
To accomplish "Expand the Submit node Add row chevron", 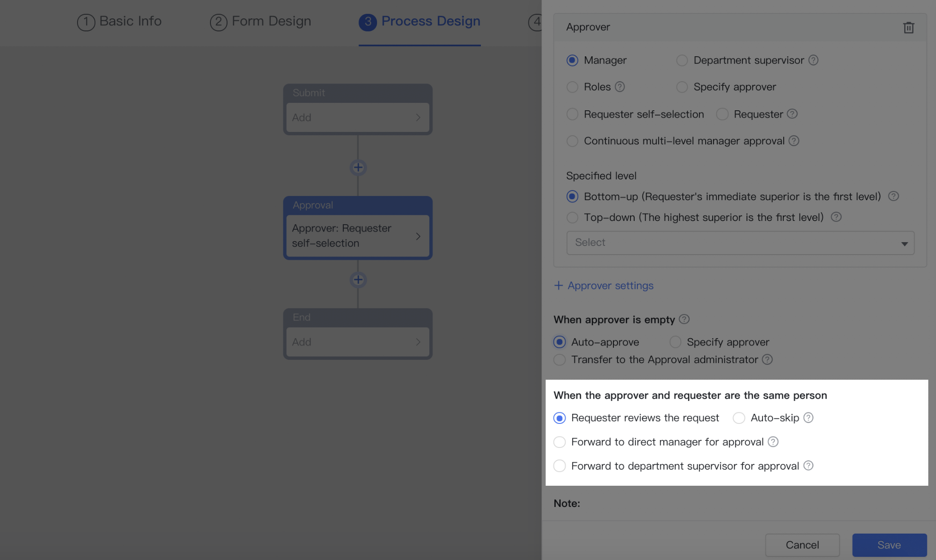I will [x=418, y=118].
